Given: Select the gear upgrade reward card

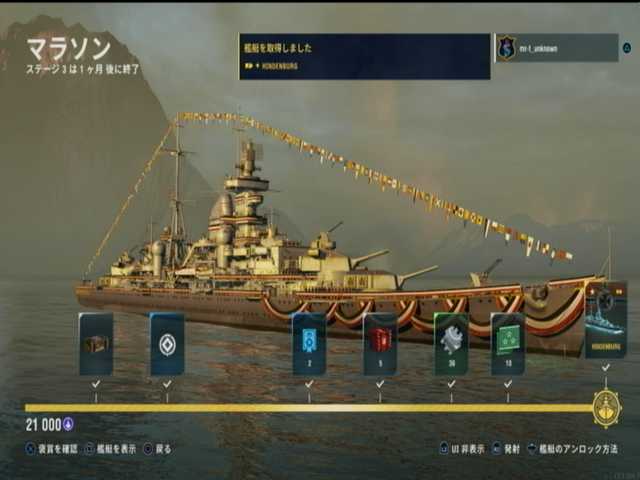Looking at the screenshot, I should click(451, 344).
